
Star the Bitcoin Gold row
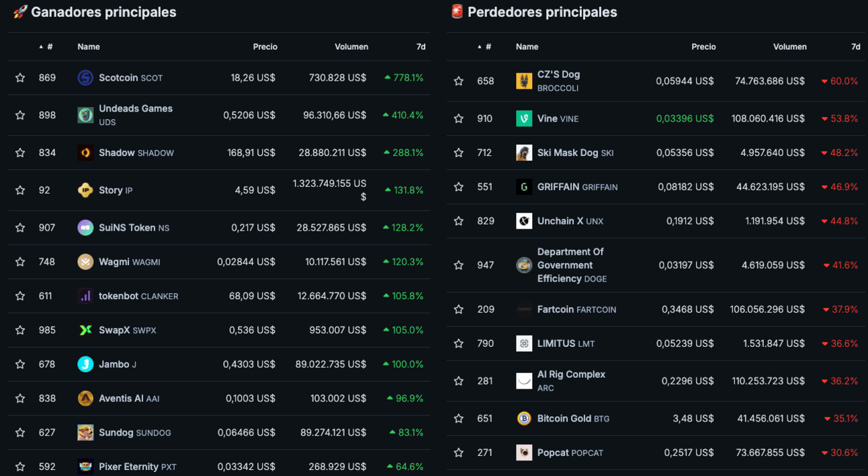click(x=459, y=418)
